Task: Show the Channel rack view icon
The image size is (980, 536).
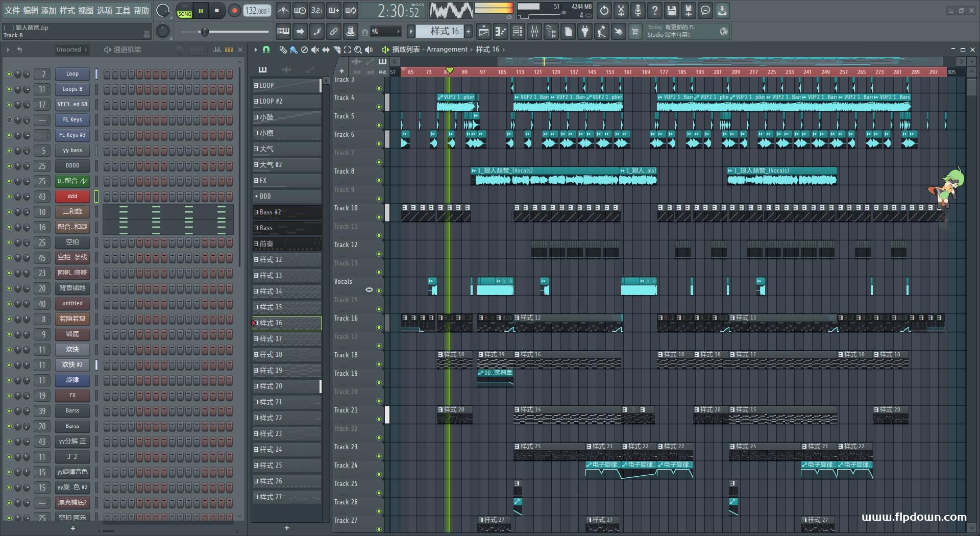Action: click(518, 32)
